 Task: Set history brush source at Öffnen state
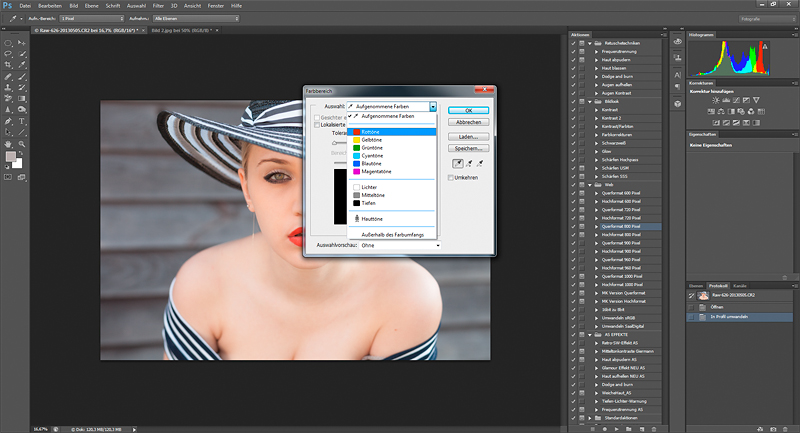(691, 307)
